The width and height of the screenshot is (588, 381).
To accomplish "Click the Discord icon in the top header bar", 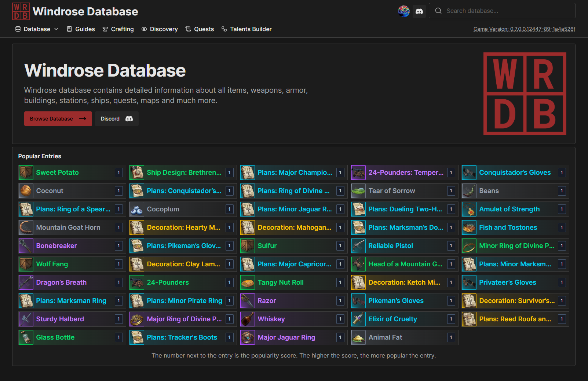I will pos(419,11).
